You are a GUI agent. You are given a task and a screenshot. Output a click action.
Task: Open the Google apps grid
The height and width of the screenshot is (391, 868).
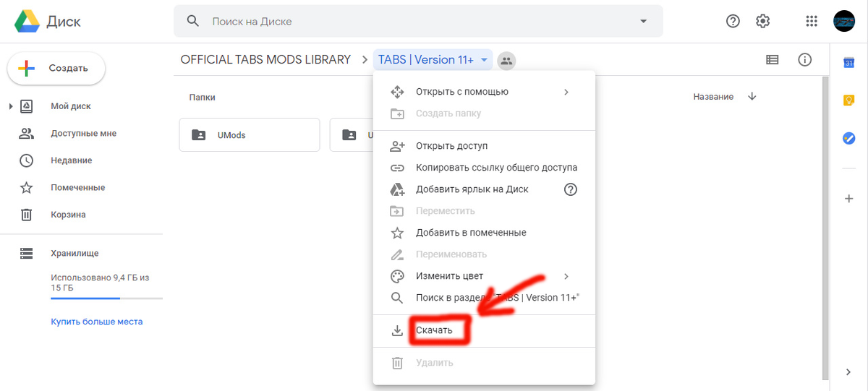click(x=812, y=21)
